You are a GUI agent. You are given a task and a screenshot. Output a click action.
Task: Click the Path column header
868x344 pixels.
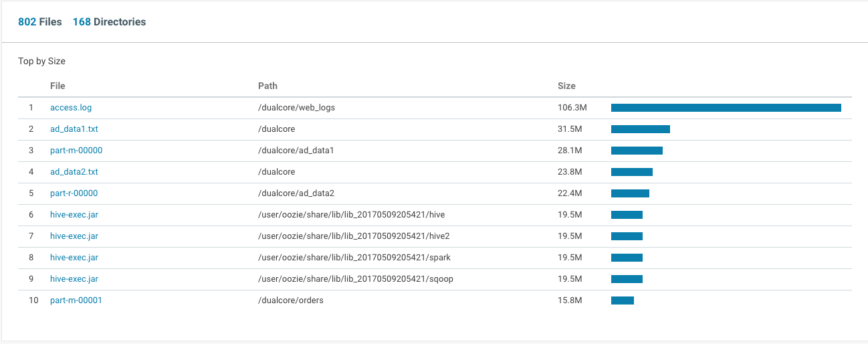click(267, 86)
